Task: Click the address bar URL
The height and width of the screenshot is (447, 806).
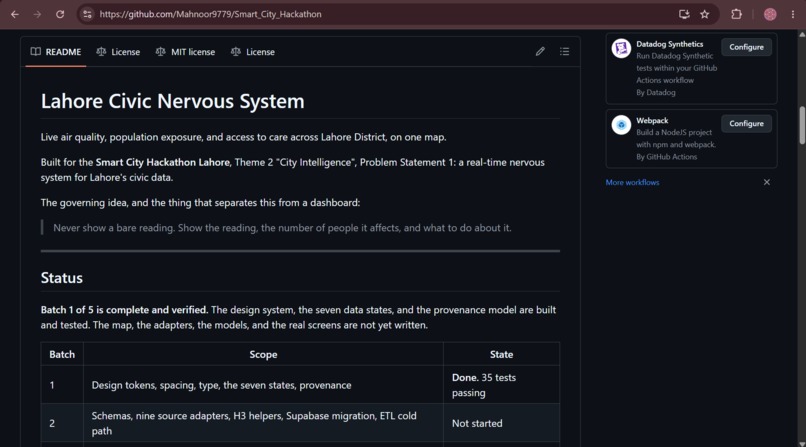Action: (x=210, y=14)
